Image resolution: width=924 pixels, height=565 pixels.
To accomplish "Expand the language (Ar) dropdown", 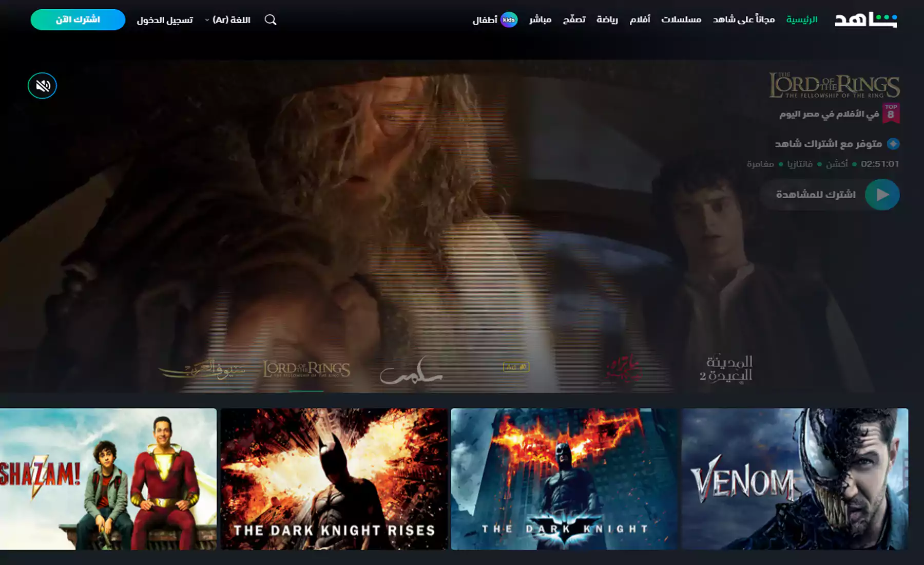I will 228,20.
